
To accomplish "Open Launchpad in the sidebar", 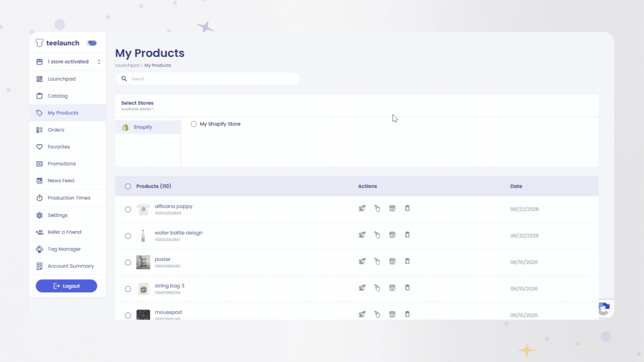I will tap(68, 79).
